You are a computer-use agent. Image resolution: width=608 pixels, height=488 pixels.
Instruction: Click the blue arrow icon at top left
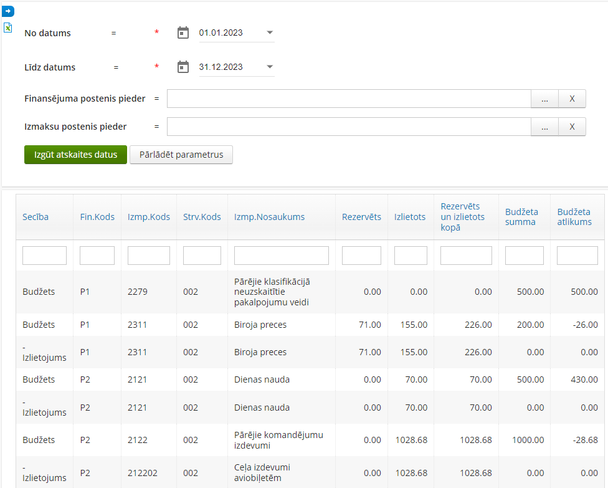(x=8, y=10)
